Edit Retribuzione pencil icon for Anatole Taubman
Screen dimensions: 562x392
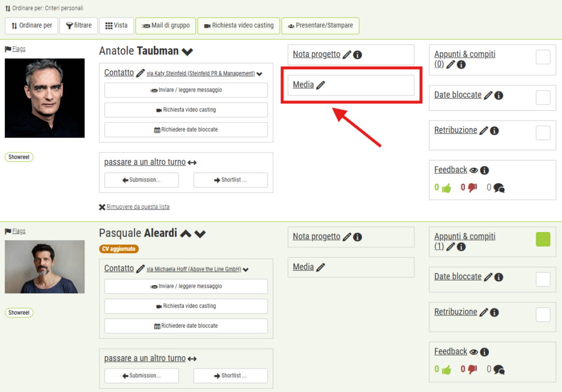tap(484, 130)
